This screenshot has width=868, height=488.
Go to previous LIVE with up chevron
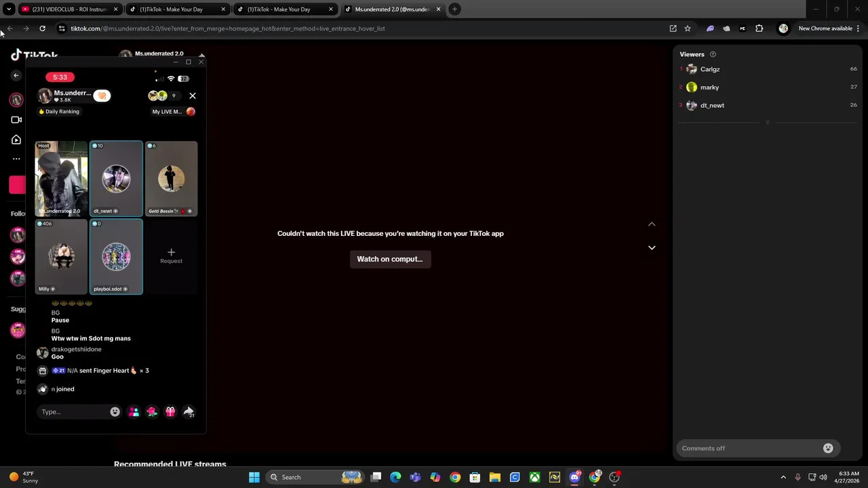tap(652, 224)
